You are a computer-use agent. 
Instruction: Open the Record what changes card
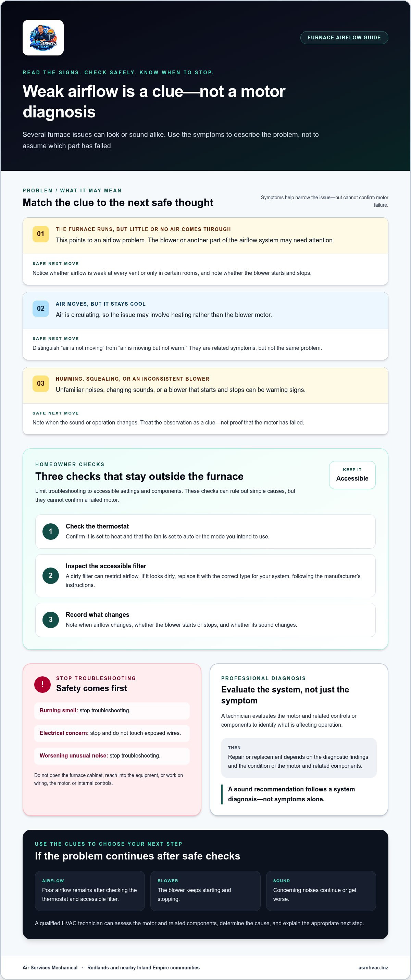click(x=205, y=620)
